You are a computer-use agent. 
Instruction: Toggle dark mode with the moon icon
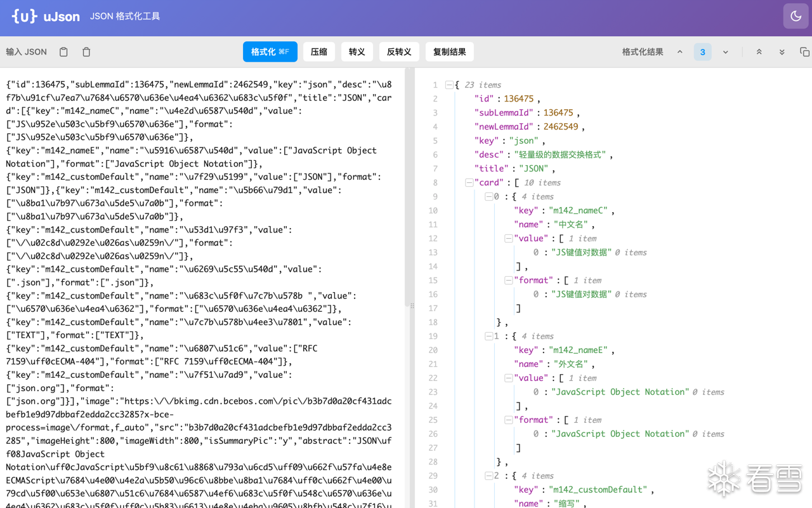[x=796, y=17]
